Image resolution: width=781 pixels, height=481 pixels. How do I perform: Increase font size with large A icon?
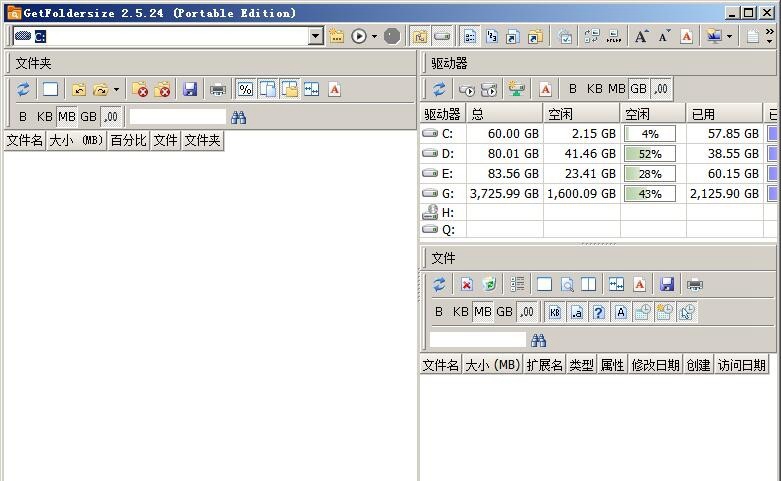(x=641, y=36)
